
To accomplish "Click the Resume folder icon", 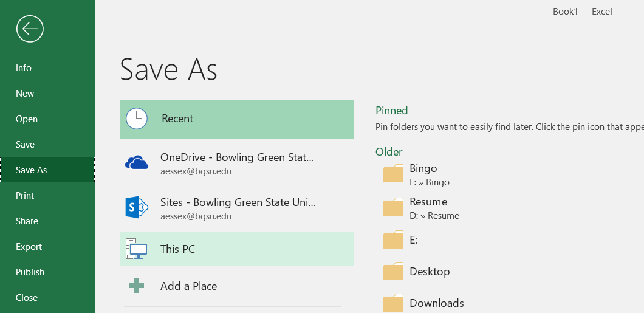I will click(394, 207).
